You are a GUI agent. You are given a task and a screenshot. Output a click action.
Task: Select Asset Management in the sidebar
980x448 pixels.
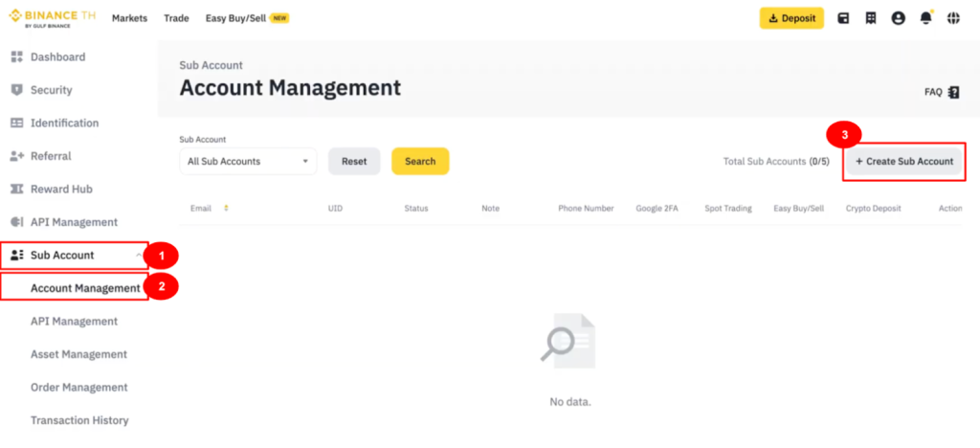pos(78,354)
